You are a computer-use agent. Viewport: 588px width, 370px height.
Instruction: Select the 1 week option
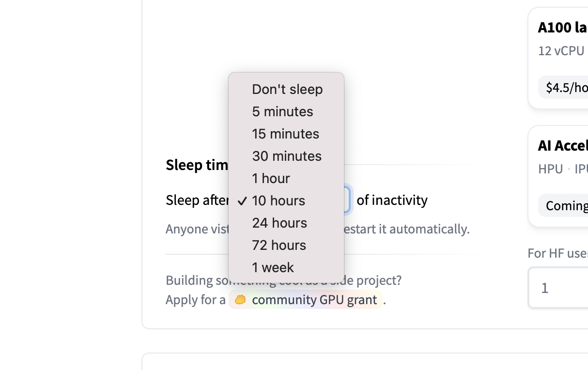click(273, 267)
